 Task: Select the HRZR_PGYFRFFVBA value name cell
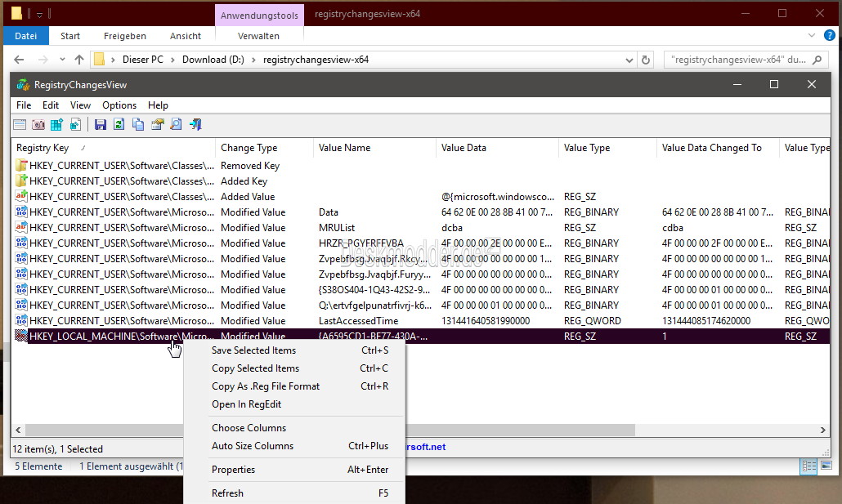(361, 243)
